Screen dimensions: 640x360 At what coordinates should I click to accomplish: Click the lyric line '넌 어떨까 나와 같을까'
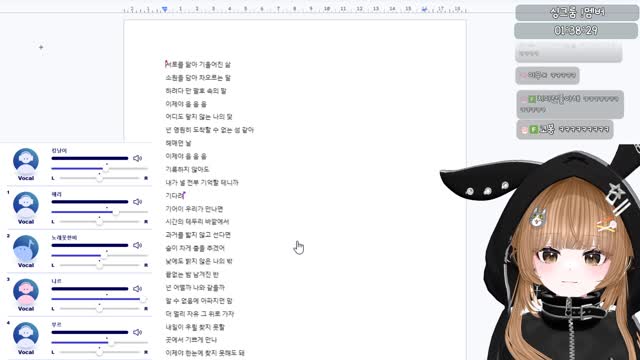coord(195,287)
